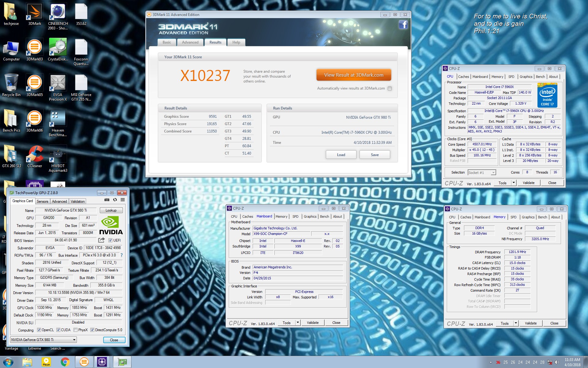Screen dimensions: 588x368
Task: Show hidden tray icons arrow
Action: [x=491, y=362]
